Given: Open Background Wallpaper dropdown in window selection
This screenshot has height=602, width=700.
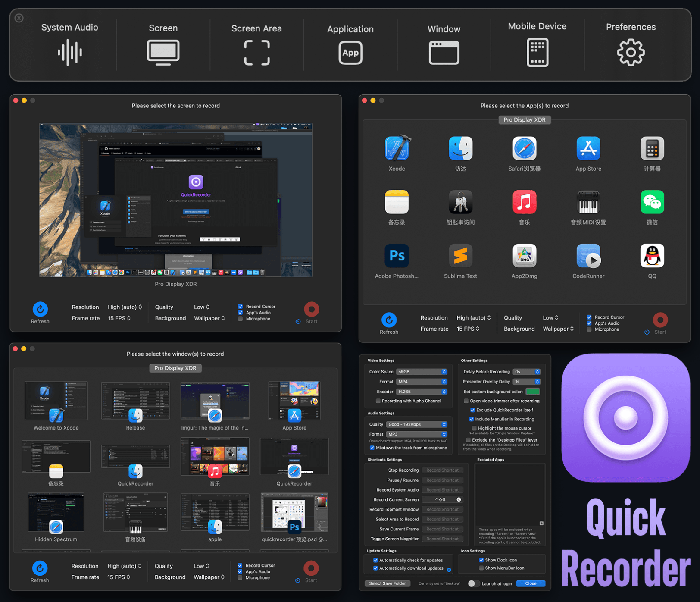Looking at the screenshot, I should 209,577.
